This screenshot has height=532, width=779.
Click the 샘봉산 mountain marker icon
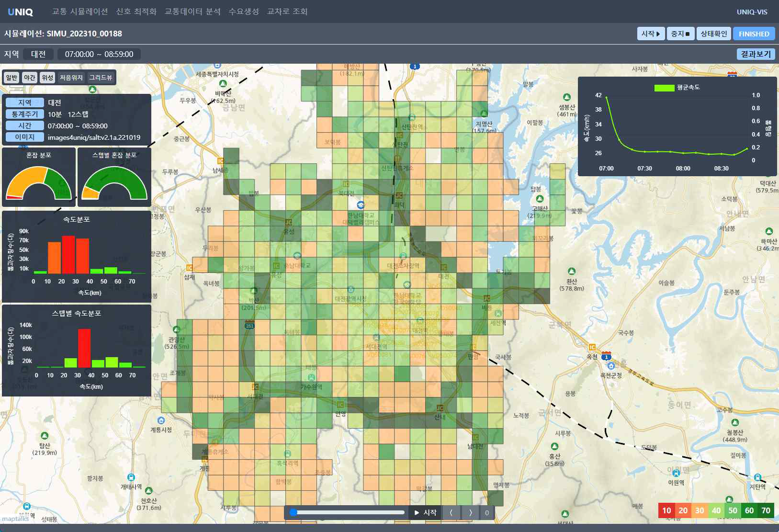click(567, 97)
